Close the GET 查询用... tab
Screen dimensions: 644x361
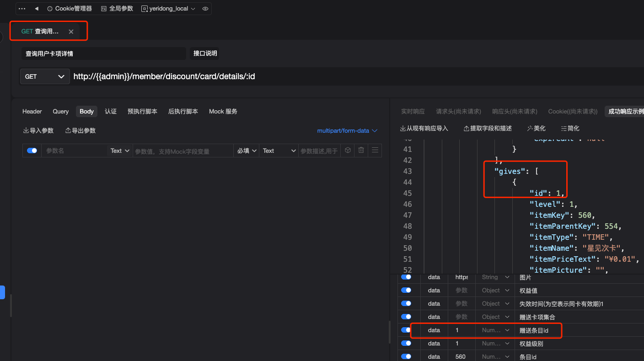(71, 32)
